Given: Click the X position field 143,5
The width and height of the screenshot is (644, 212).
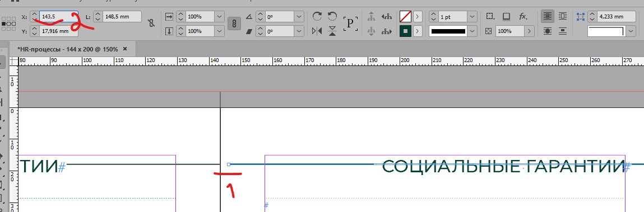Looking at the screenshot, I should (58, 17).
